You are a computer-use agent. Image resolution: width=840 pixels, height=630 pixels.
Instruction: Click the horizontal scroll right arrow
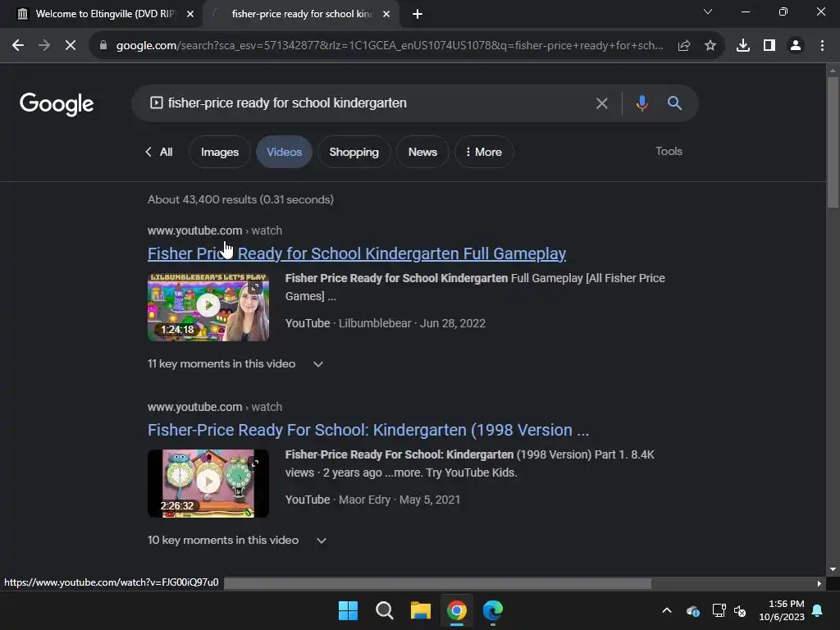point(819,583)
